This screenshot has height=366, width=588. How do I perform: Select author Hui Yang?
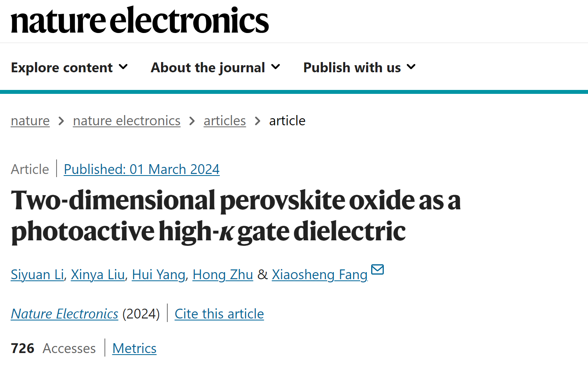(159, 274)
